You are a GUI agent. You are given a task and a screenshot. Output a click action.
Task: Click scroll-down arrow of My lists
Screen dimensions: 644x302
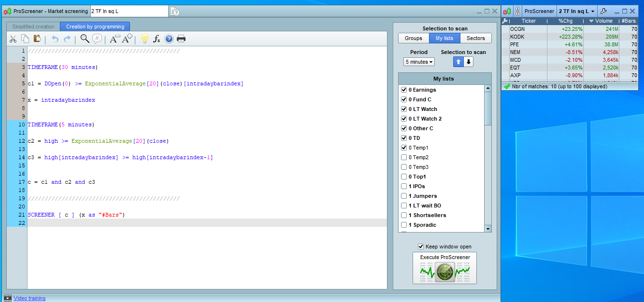pos(487,229)
